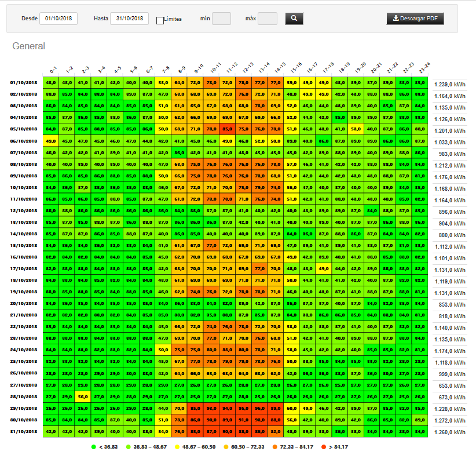Screen dimensions: 476x466
Task: Toggle the Límites checkbox
Action: [x=160, y=20]
